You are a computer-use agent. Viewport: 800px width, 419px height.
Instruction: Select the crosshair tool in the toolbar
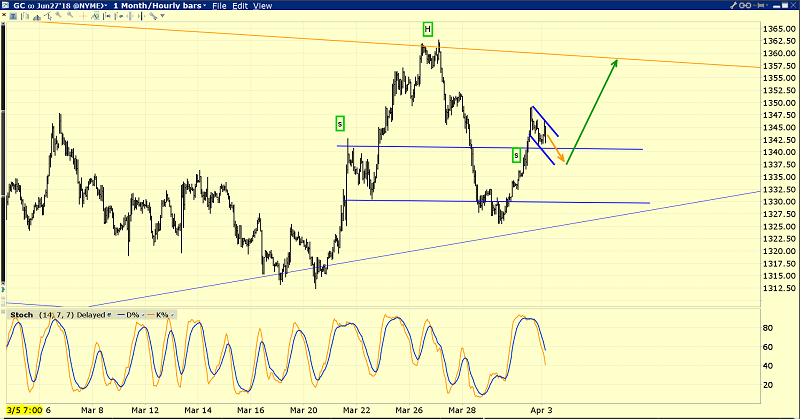point(83,16)
